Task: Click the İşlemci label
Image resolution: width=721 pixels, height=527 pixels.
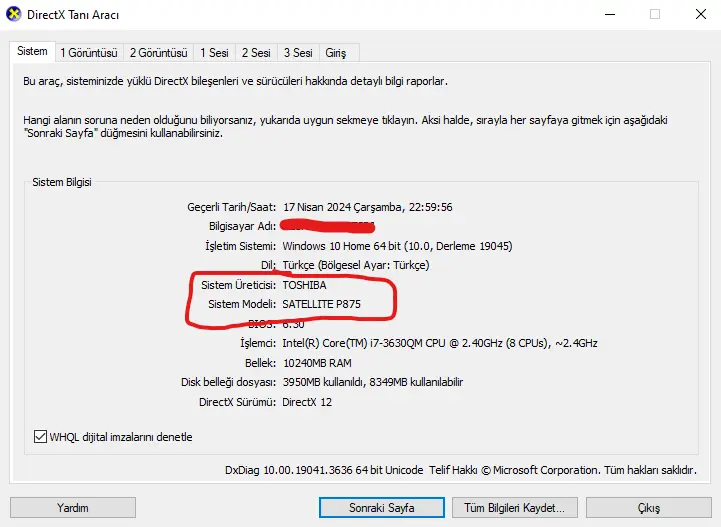Action: [258, 343]
